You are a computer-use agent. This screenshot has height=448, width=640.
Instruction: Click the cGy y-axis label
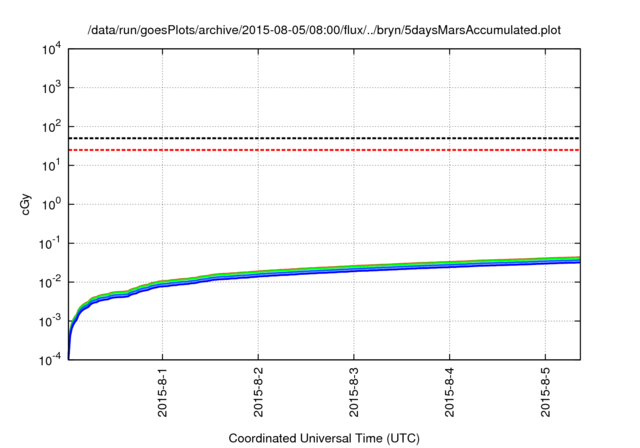point(26,205)
